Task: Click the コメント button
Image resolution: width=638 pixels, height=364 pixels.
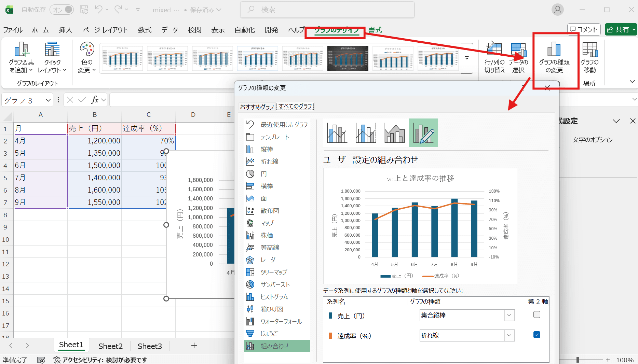Action: click(584, 30)
